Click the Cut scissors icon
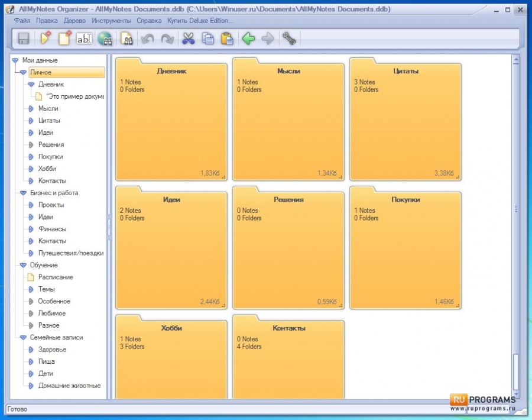The height and width of the screenshot is (420, 532). (x=189, y=38)
